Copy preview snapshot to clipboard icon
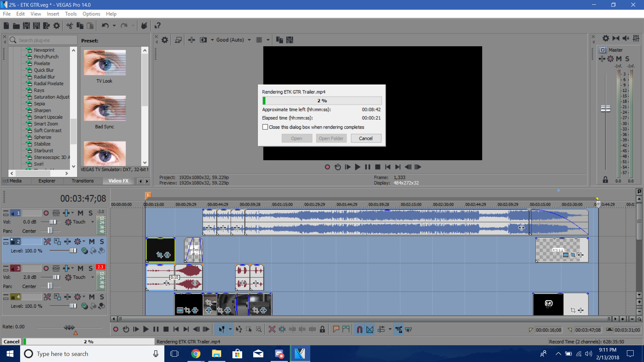Screen dimensions: 644x362 [x=279, y=40]
